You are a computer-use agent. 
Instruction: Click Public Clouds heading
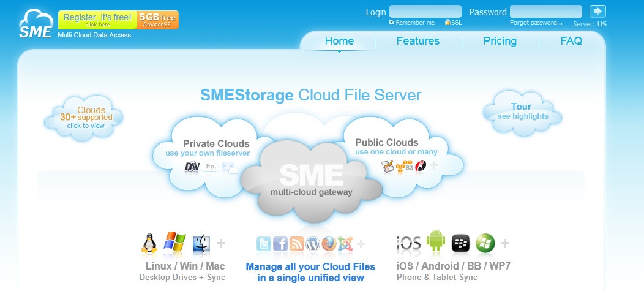(386, 142)
